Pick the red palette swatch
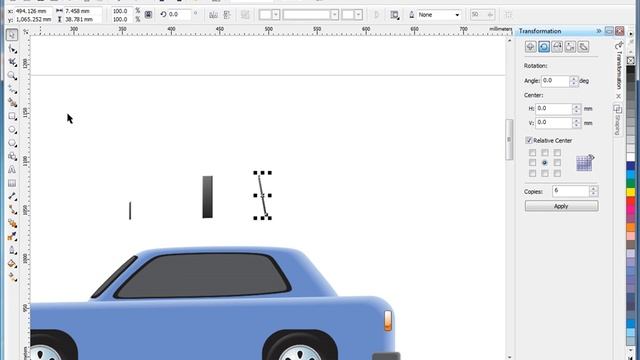 coord(631,201)
